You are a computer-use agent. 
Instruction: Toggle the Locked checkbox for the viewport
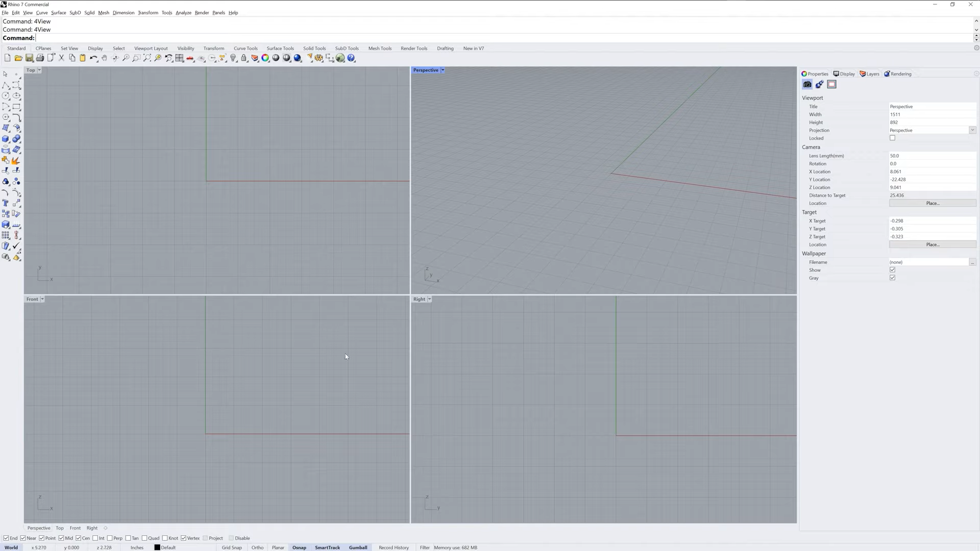coord(892,138)
